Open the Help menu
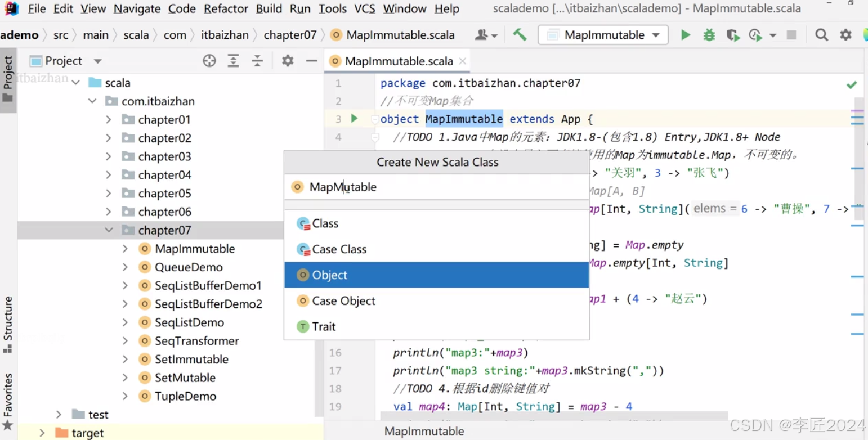The image size is (868, 440). [447, 9]
